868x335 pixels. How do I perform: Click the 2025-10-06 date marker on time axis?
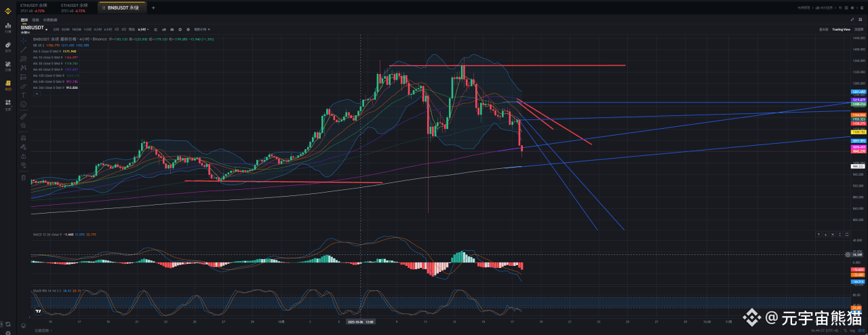[361, 323]
